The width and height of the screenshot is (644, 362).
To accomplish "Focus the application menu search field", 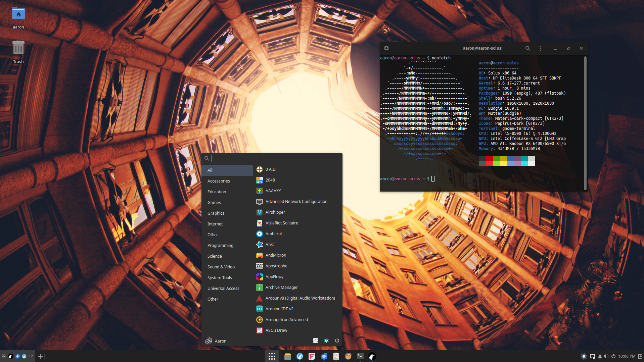I will point(272,158).
